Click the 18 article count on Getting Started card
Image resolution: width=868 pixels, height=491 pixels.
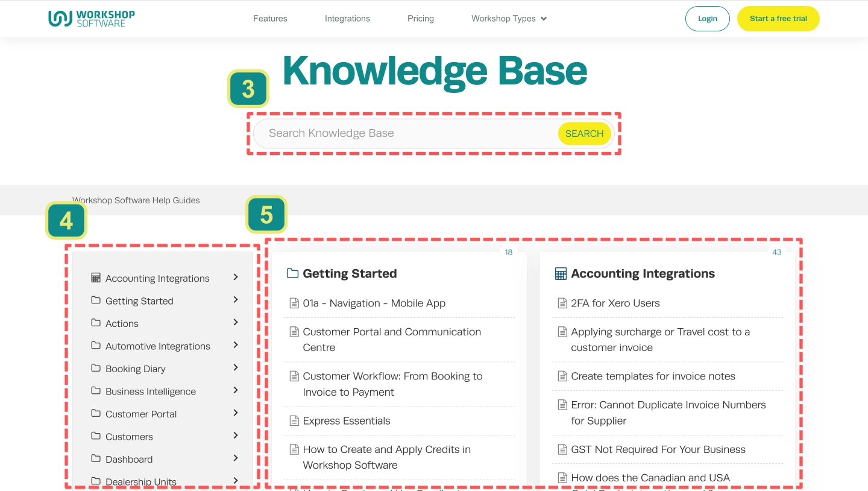coord(509,252)
